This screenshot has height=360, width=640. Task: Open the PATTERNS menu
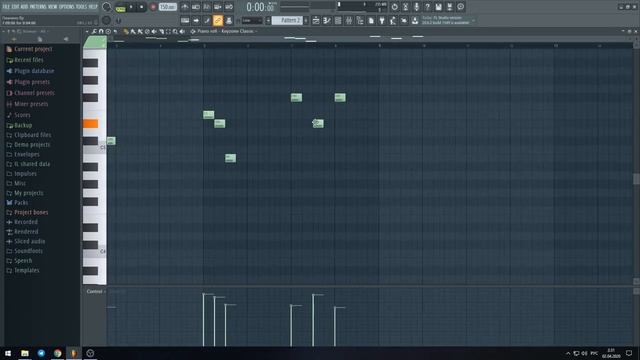point(38,7)
